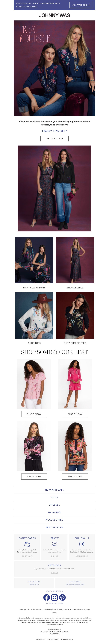Open the Shop New Arrivals link
Screen dimensions: 109x644
tap(34, 287)
